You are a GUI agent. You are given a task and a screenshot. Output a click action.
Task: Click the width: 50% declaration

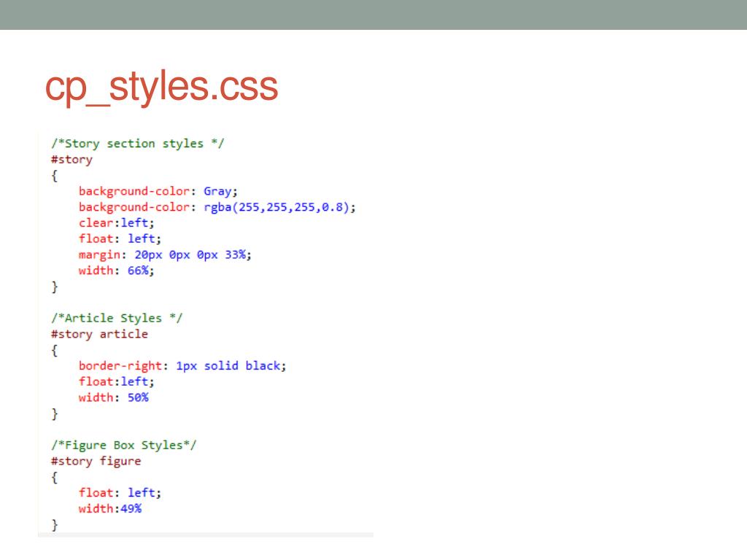[113, 397]
